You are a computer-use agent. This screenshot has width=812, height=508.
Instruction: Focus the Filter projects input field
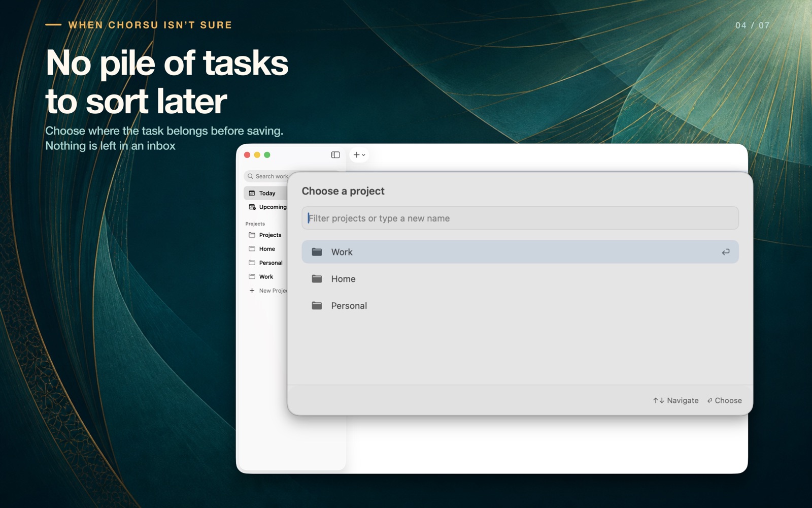coord(520,218)
